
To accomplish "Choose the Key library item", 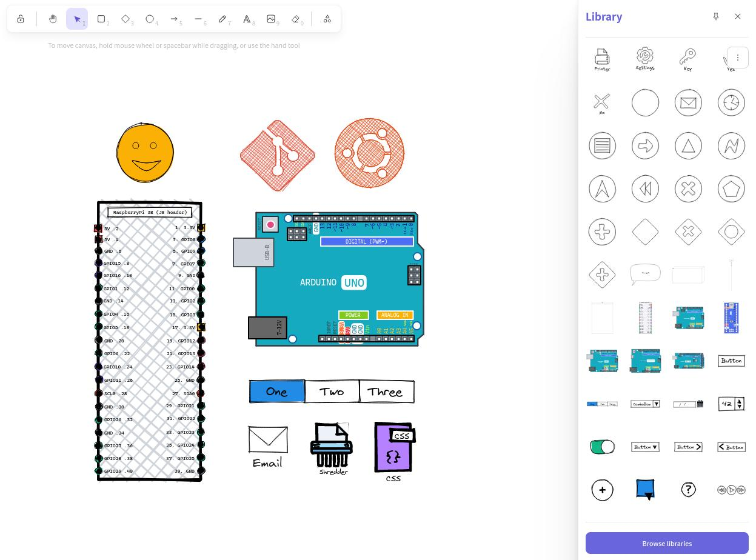I will click(x=688, y=59).
